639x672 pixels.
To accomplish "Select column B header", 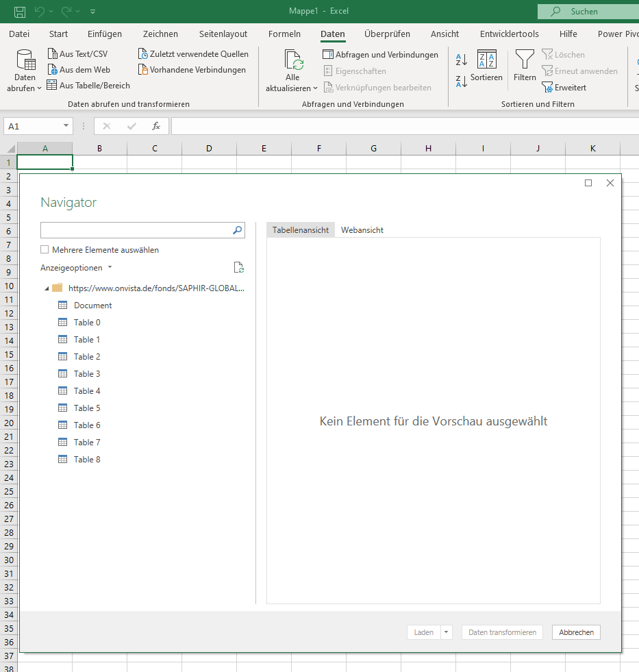I will coord(99,148).
